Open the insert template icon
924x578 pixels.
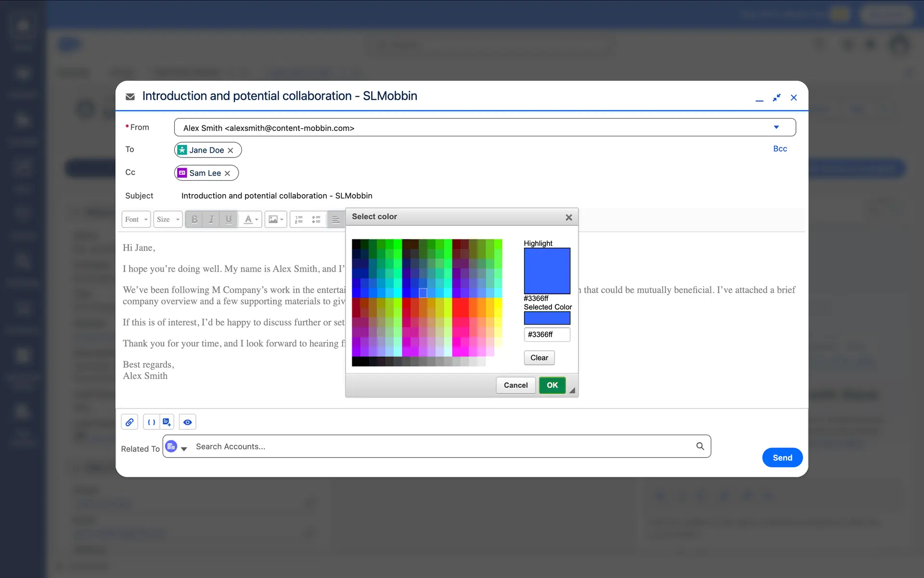[167, 422]
